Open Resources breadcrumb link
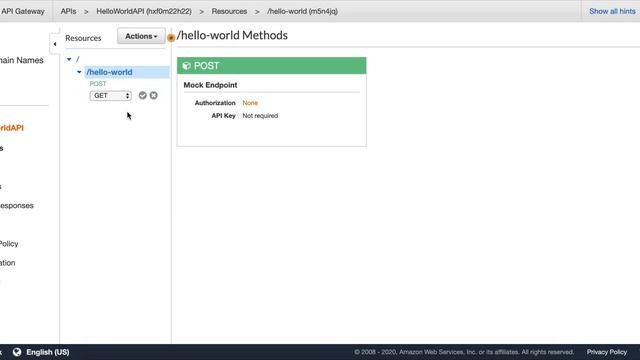640x360 pixels. pos(229,11)
